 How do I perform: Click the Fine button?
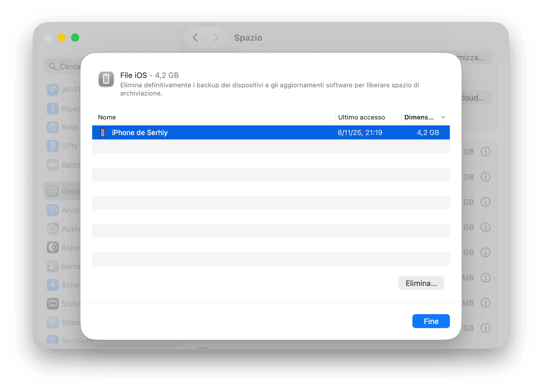(431, 321)
